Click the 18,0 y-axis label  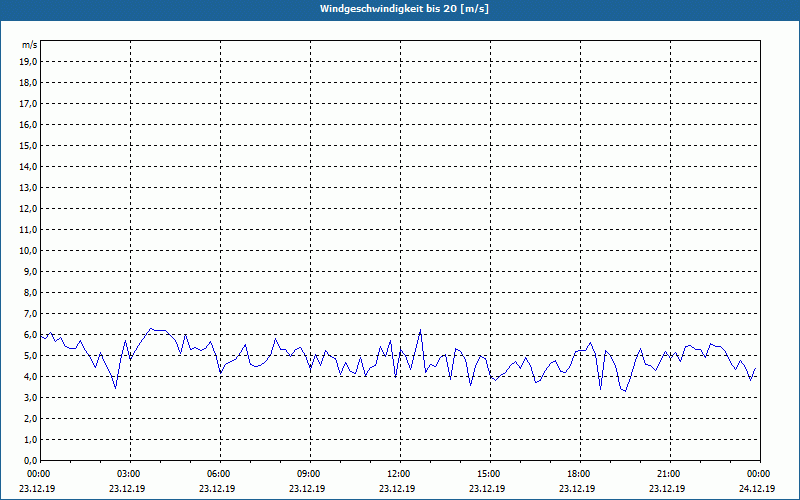[x=28, y=83]
